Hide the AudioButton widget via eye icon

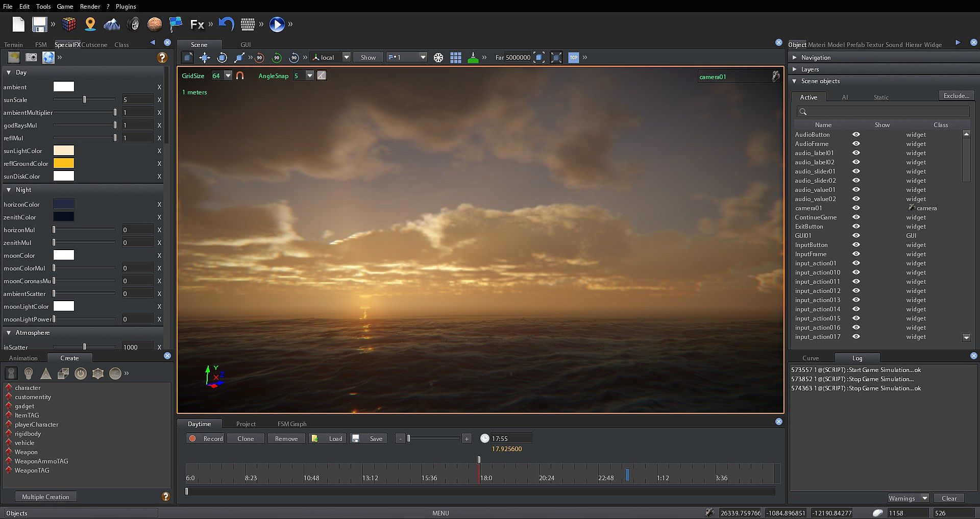(856, 135)
